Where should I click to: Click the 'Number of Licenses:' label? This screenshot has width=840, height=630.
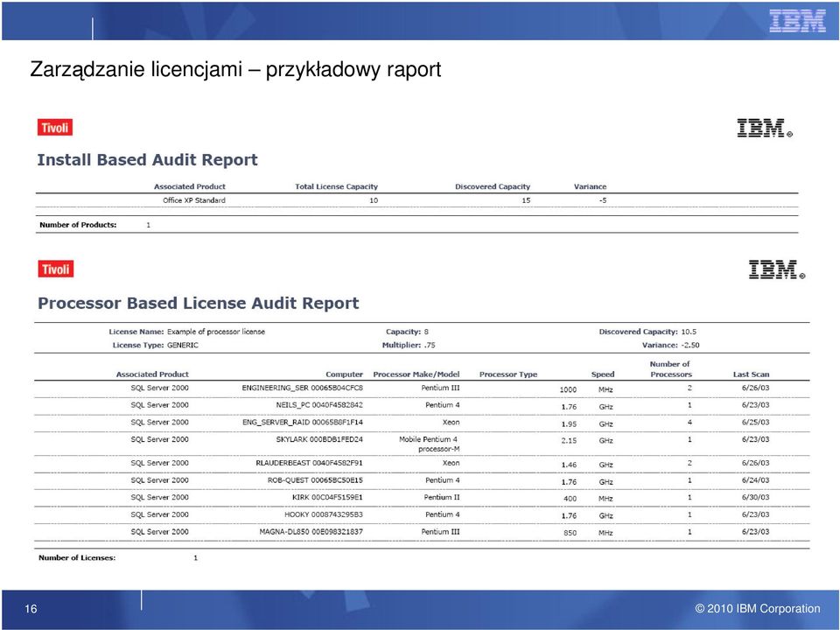click(77, 557)
